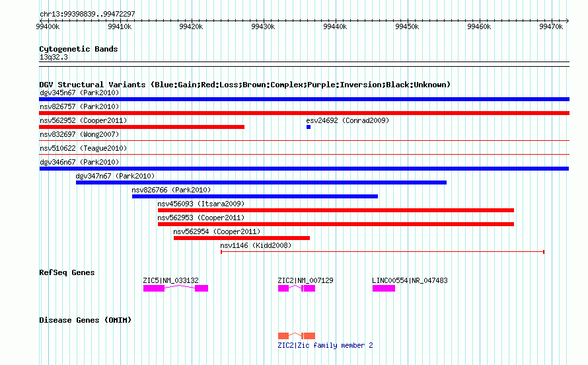Click the Cytogenetic Bands track title
This screenshot has width=588, height=365.
[79, 49]
